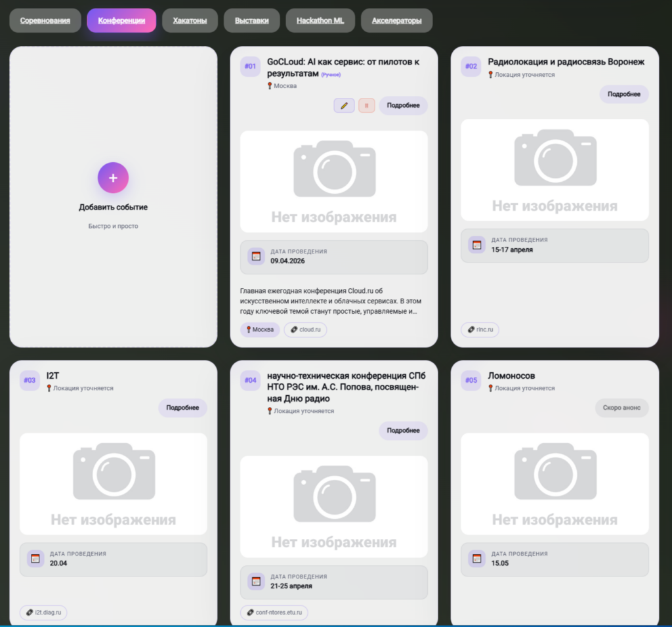This screenshot has height=627, width=672.
Task: Click the Москва location tag chip
Action: 260,330
